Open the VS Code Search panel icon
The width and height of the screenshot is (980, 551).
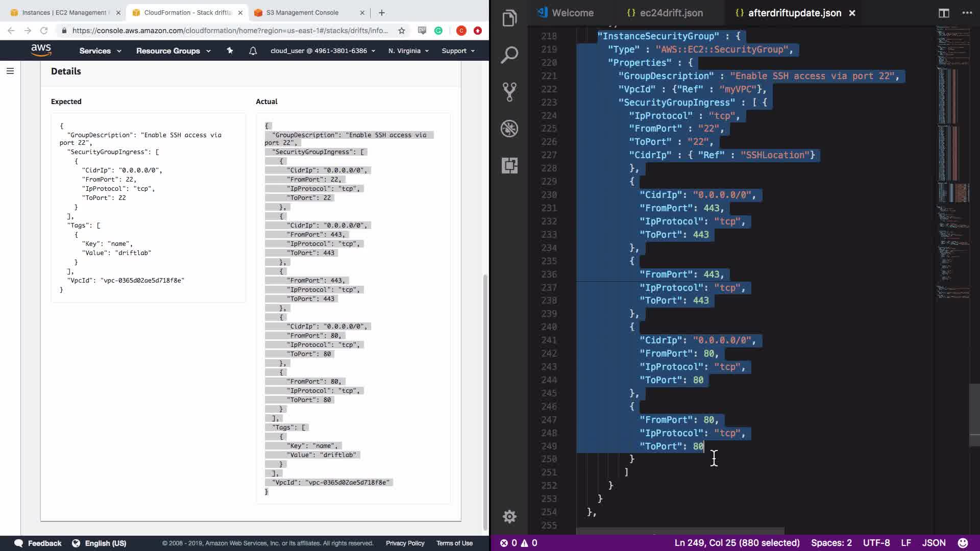click(x=509, y=55)
